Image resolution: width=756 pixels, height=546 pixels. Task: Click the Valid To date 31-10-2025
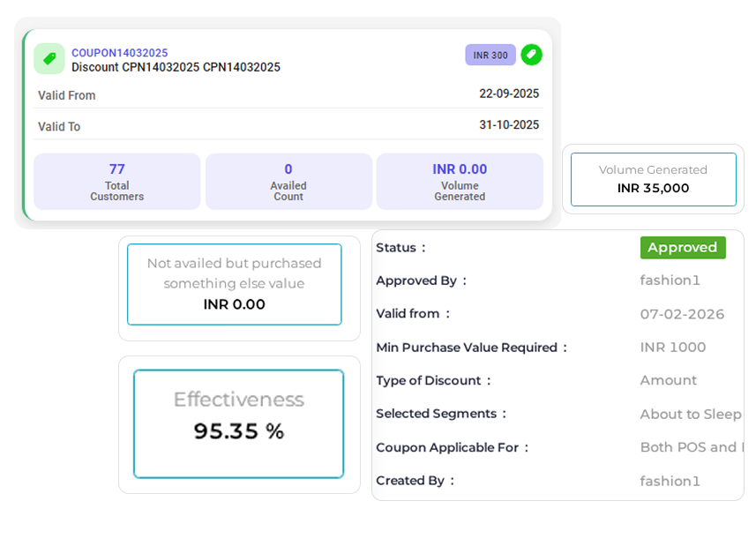(x=508, y=125)
